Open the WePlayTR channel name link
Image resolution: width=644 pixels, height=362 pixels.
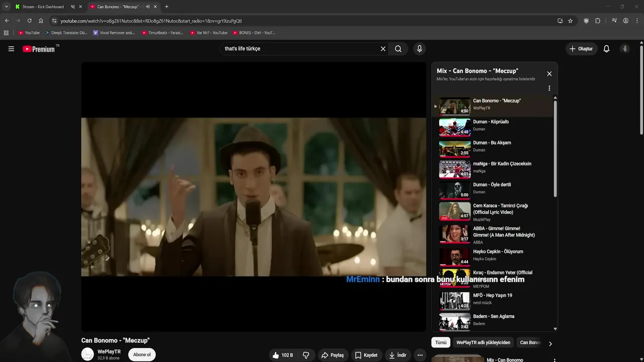point(109,351)
